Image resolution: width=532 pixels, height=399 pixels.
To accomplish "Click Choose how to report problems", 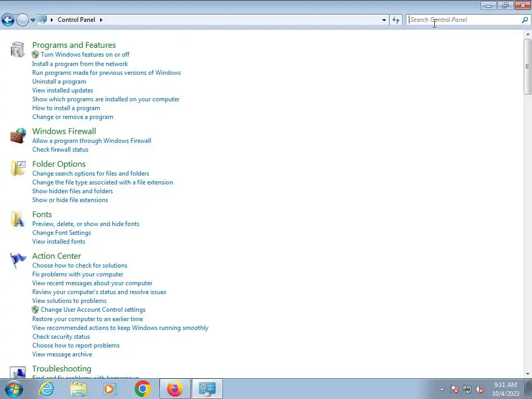I will pos(76,345).
